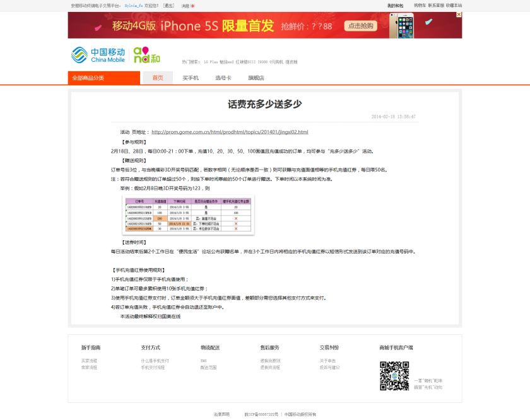Click the 话费充多少送多少 article title
The height and width of the screenshot is (420, 530).
click(x=264, y=104)
